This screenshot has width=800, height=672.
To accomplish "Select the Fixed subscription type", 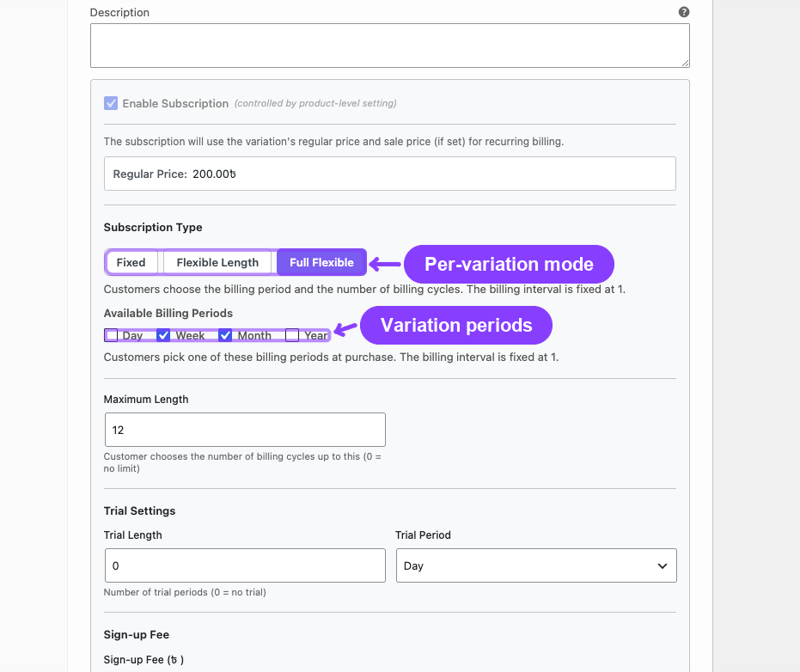I will pyautogui.click(x=131, y=262).
